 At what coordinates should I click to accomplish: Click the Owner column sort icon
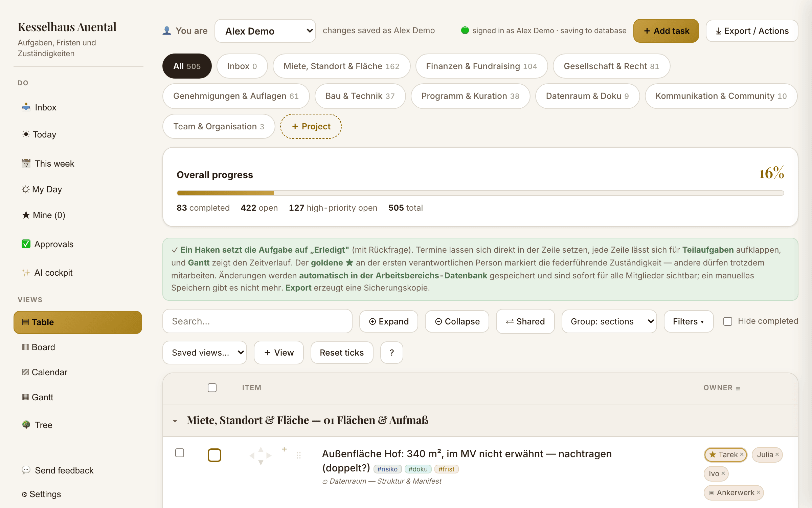click(738, 388)
